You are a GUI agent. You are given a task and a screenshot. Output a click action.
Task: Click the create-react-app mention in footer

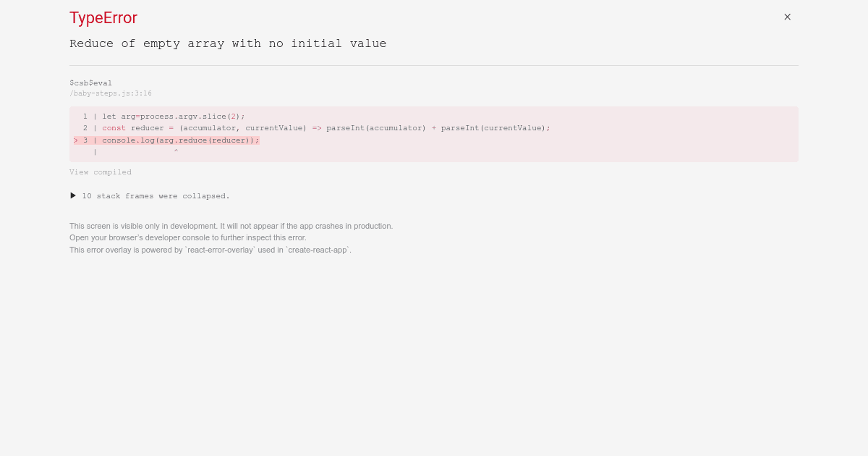tap(318, 250)
